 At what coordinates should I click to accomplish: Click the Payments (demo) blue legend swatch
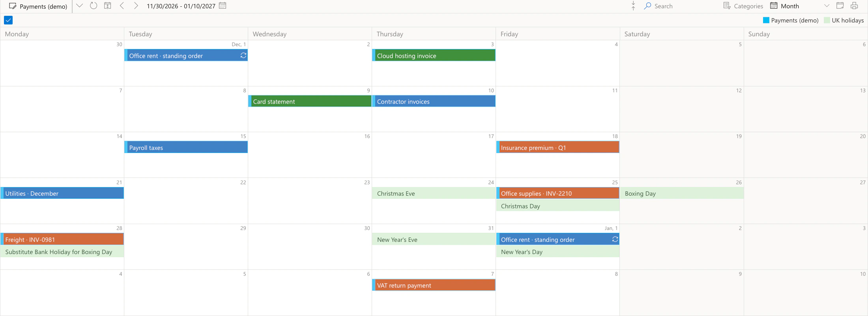tap(766, 20)
